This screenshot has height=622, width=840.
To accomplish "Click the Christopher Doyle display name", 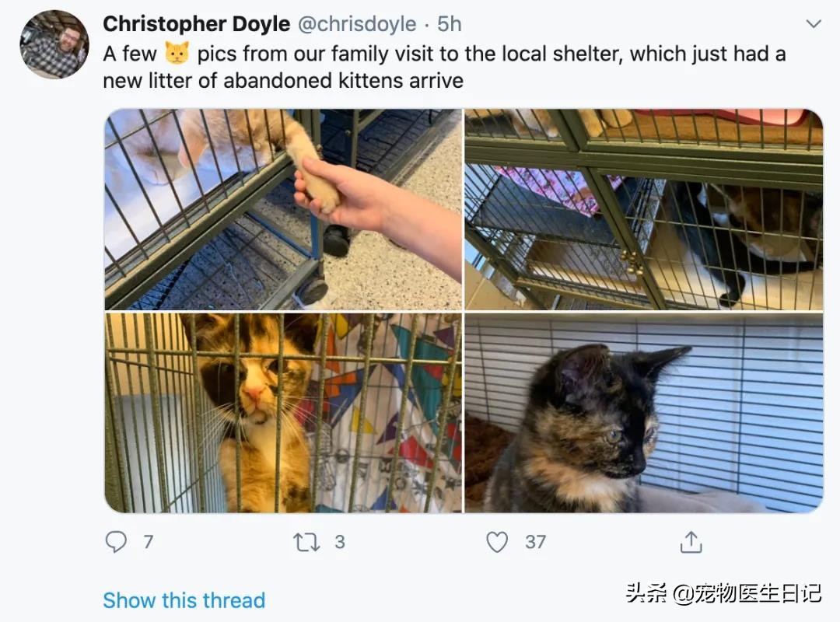I will 197,24.
